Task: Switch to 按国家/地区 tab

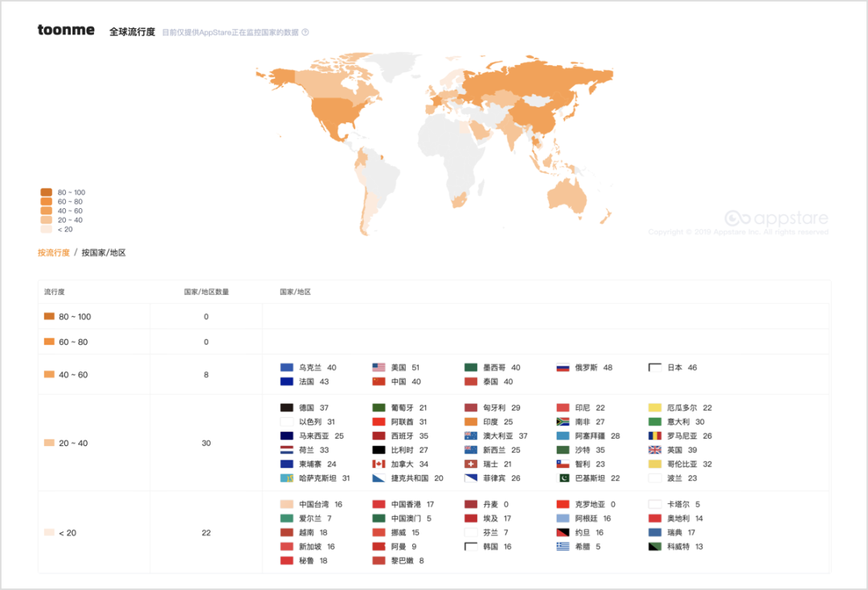Action: pos(104,252)
